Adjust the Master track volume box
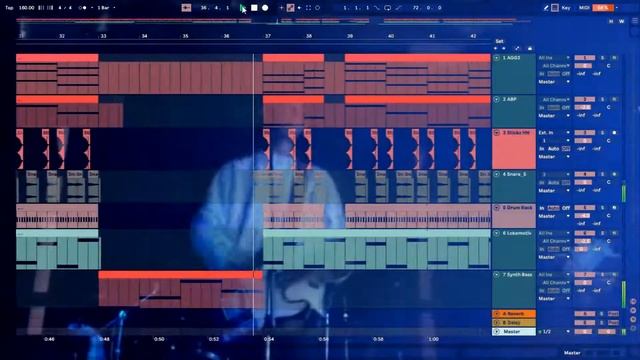The height and width of the screenshot is (360, 640). [584, 332]
